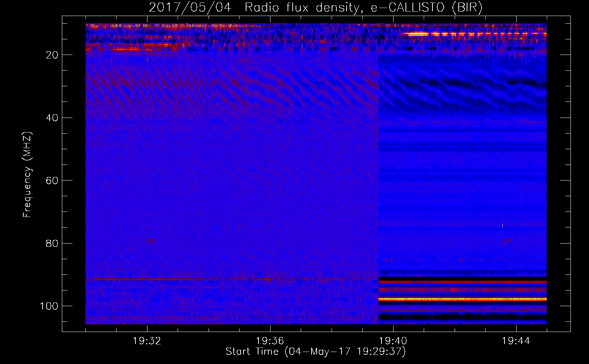Click the "Start Time (04-May-17 19:29:37)" x-axis label
Screen dimensions: 589x364
(316, 352)
